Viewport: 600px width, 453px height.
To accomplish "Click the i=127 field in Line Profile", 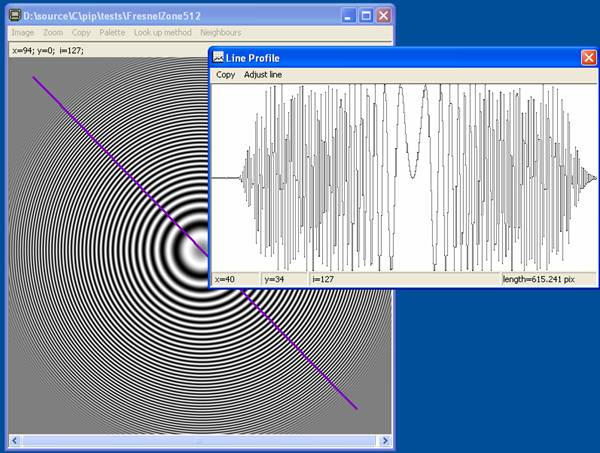I will [405, 279].
